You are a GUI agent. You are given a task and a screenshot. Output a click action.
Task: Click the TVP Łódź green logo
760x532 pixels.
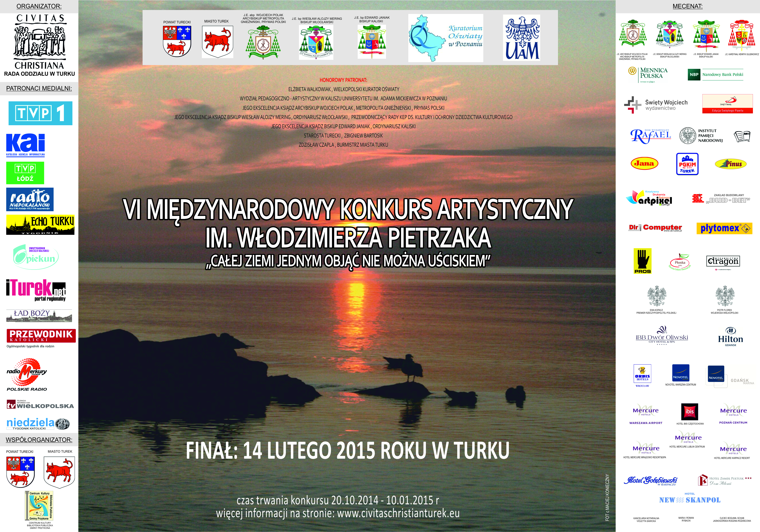tap(25, 173)
